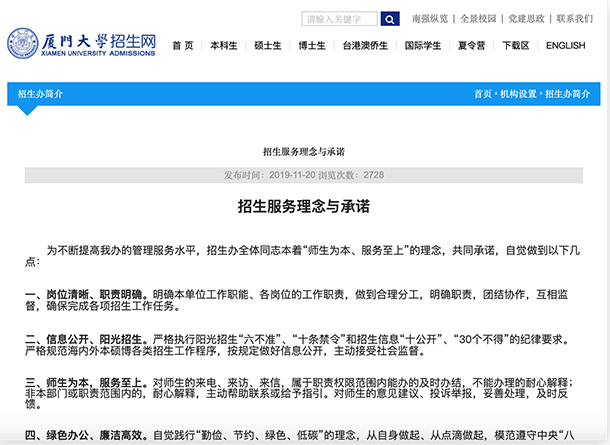Screen dimensions: 610x445
Task: Click the view count 2728
Action: coord(373,175)
